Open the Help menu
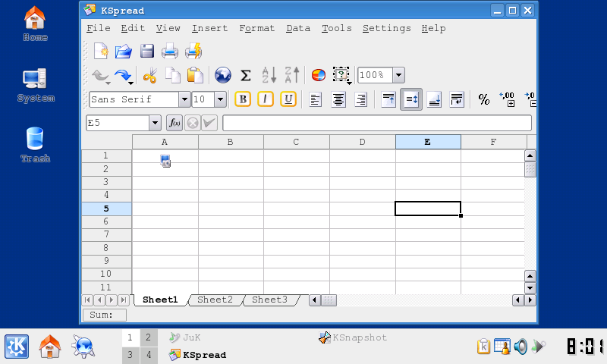The height and width of the screenshot is (364, 607). coord(433,28)
